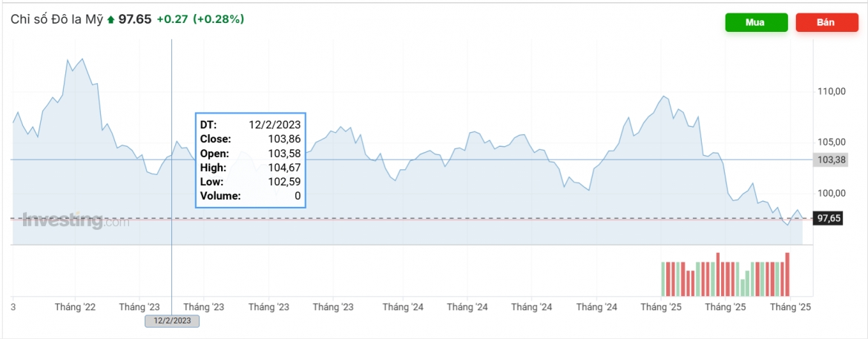Viewport: 868px width, 339px height.
Task: Click the DT date row in the tooltip
Action: click(x=250, y=125)
